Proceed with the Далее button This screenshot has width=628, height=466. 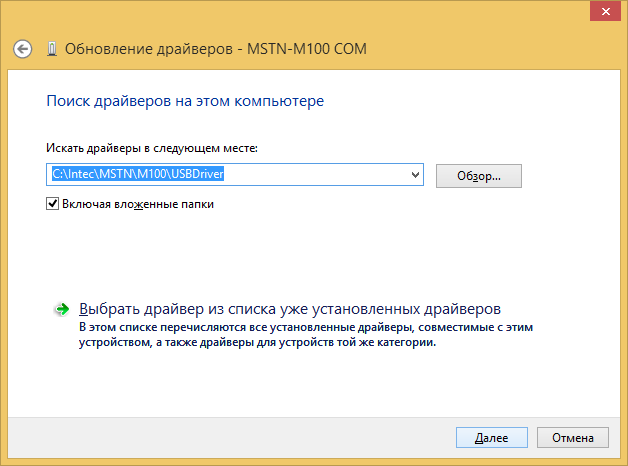[491, 438]
